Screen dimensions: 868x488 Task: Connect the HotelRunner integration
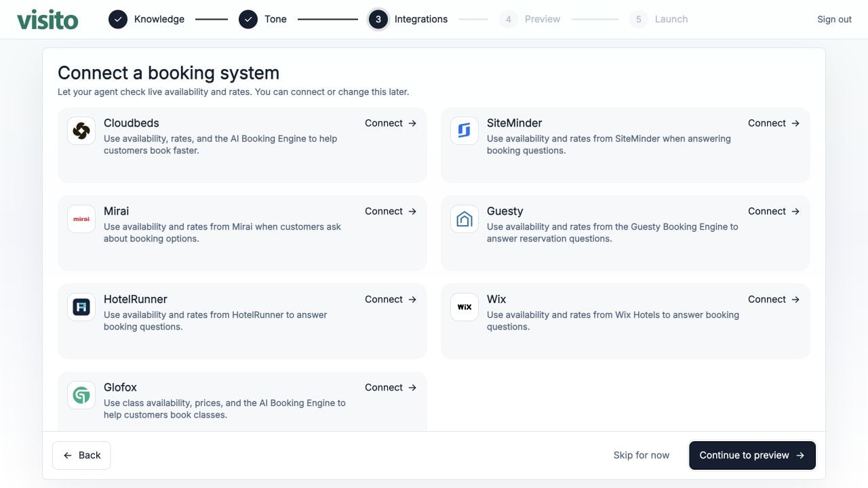[391, 300]
